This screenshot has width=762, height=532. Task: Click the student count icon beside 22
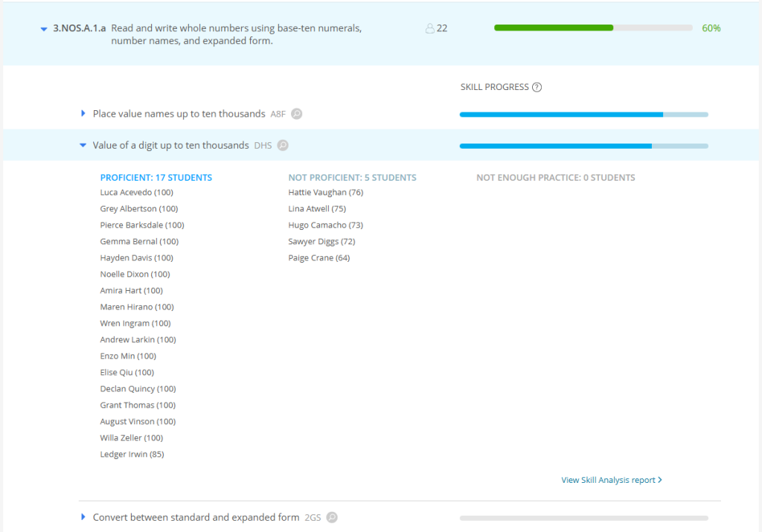pos(429,29)
